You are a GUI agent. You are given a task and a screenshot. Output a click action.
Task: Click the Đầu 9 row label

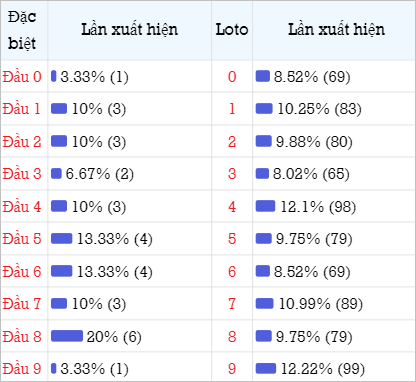point(22,369)
